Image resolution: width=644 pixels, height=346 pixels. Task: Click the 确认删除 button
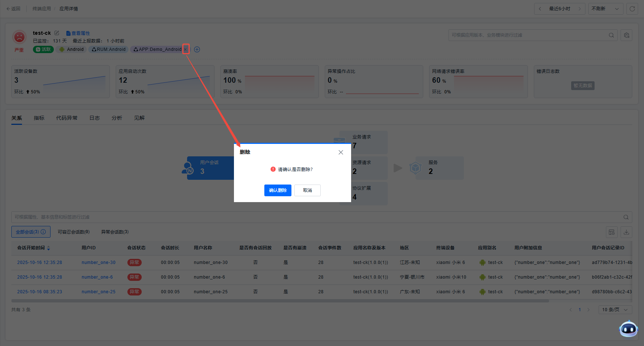278,190
